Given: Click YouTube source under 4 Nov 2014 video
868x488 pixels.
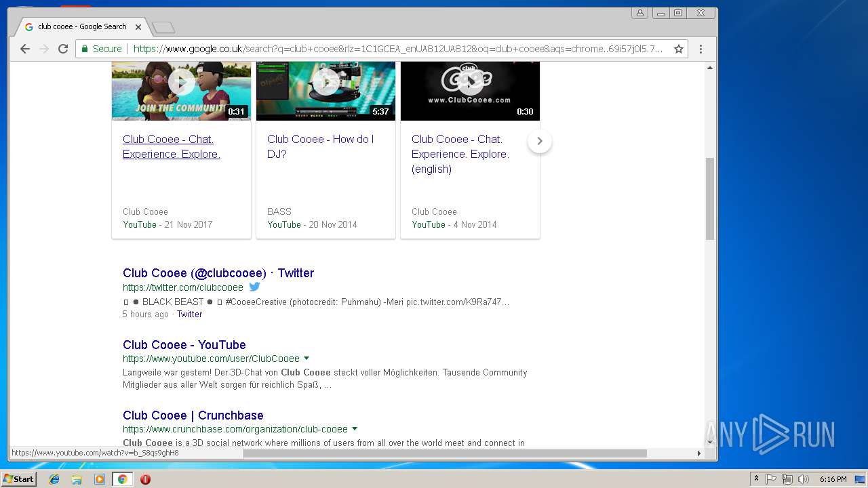Looking at the screenshot, I should pos(429,224).
